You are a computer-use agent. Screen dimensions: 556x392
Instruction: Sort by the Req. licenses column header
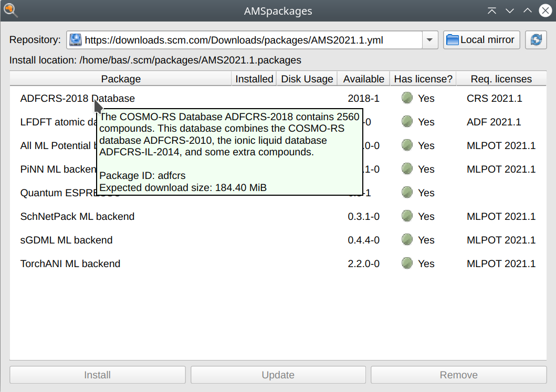pos(501,79)
